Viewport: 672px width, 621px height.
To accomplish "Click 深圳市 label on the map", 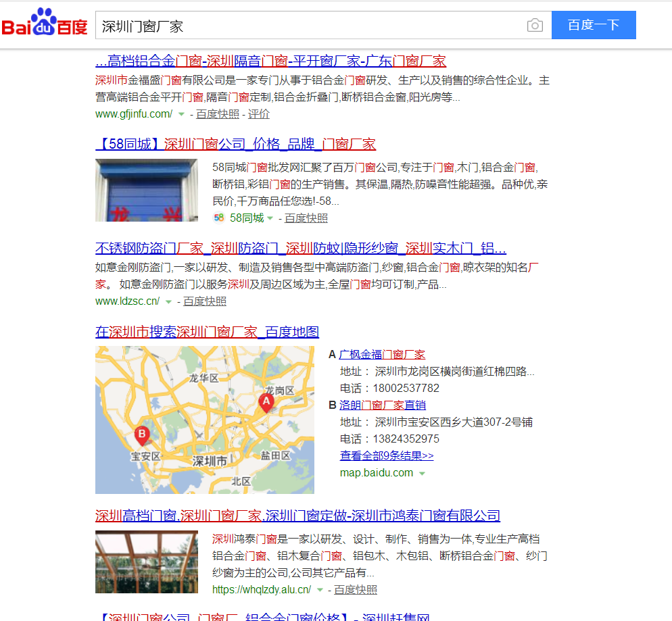I will coord(209,462).
